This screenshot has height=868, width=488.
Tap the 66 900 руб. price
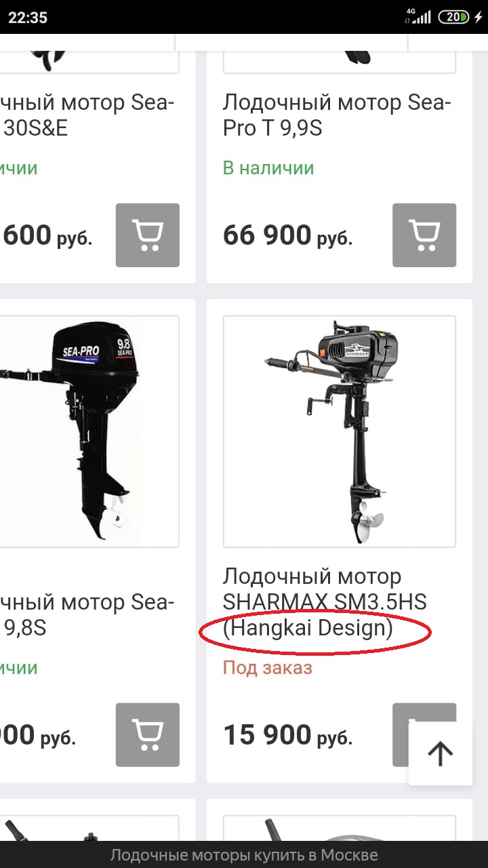287,235
